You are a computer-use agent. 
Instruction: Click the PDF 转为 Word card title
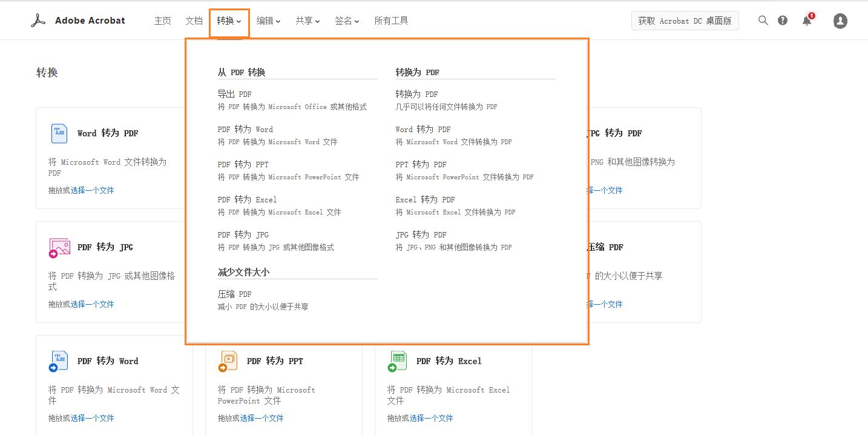(x=108, y=361)
